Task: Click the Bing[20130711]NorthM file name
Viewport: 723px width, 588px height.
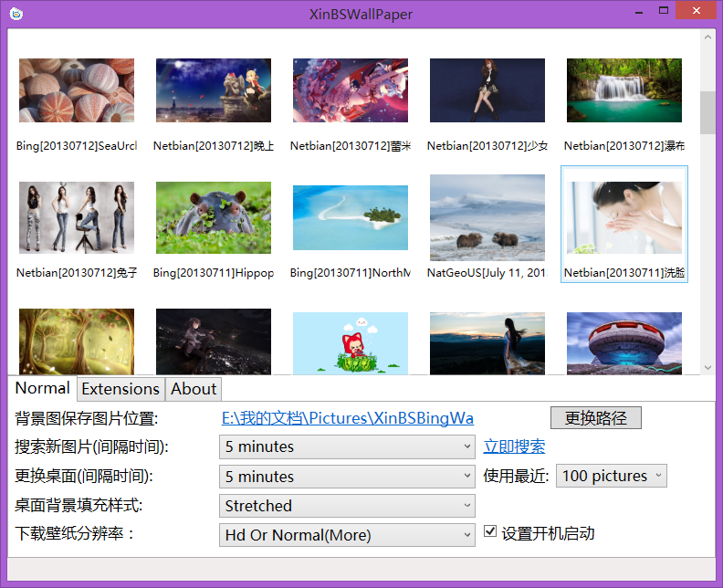Action: pyautogui.click(x=351, y=273)
